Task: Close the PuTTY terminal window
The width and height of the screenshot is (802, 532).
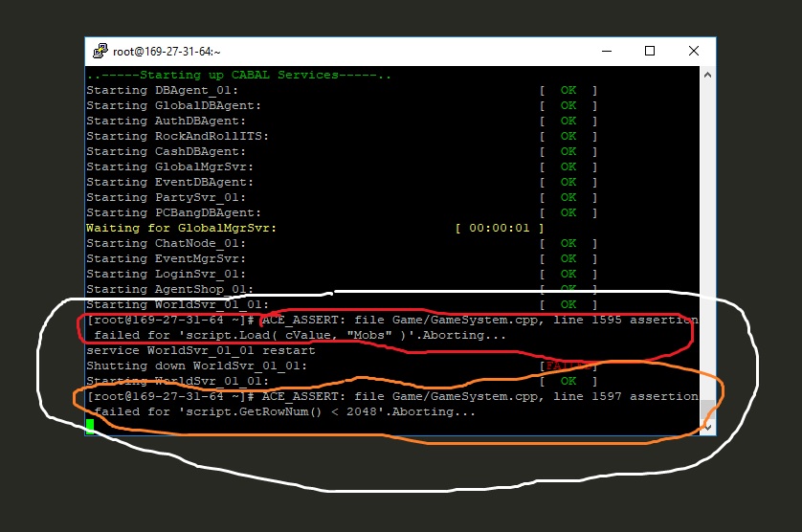Action: 694,51
